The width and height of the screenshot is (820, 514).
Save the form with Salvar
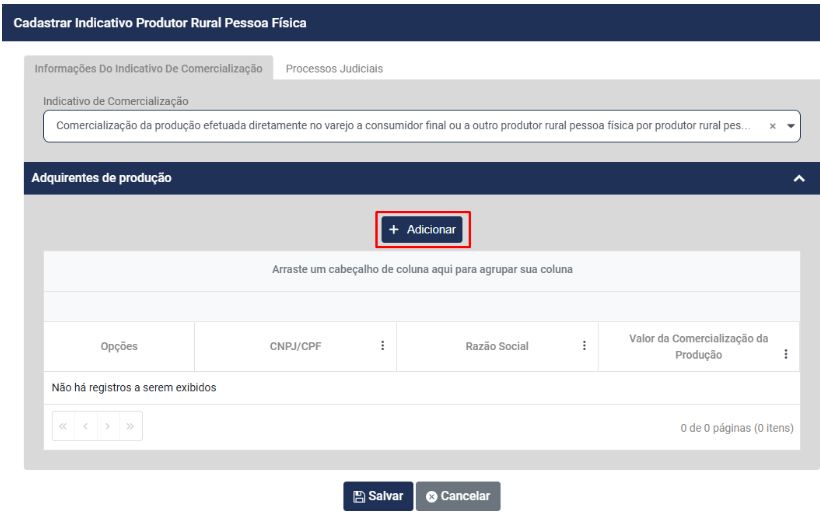click(x=378, y=496)
